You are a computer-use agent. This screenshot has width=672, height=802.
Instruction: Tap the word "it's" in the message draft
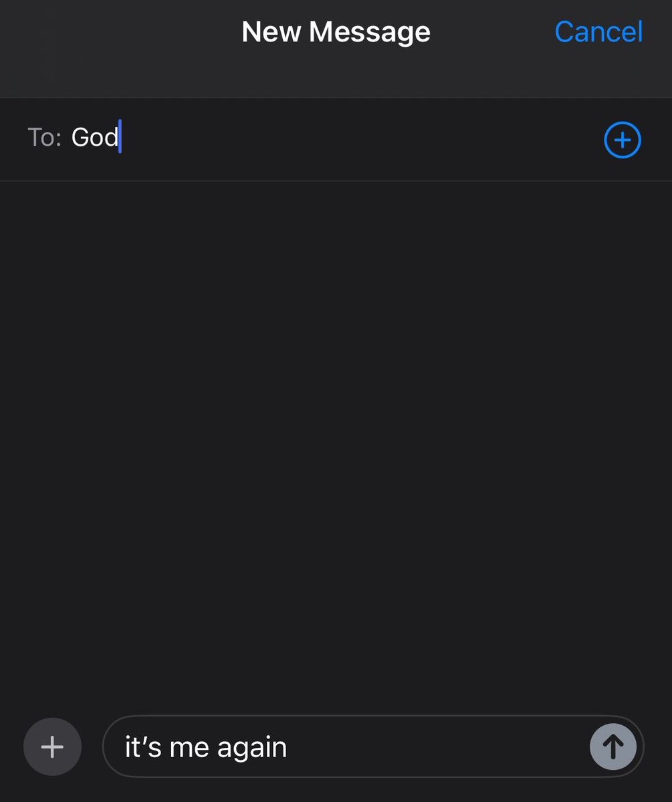coord(143,746)
